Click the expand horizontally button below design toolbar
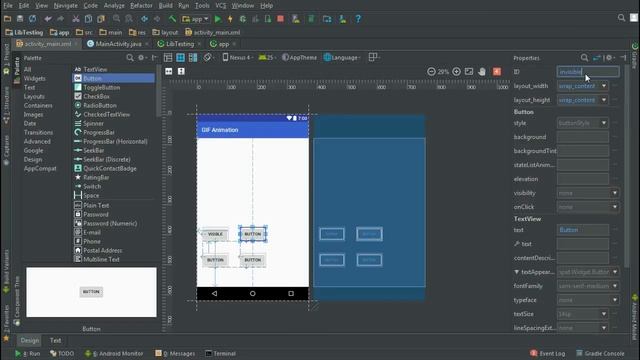Viewport: 640px width, 360px height. pyautogui.click(x=169, y=71)
